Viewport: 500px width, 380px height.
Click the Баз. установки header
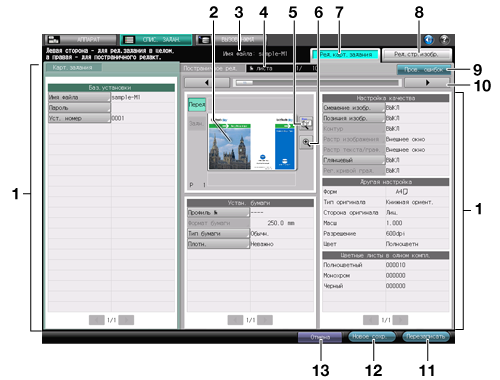(x=111, y=88)
